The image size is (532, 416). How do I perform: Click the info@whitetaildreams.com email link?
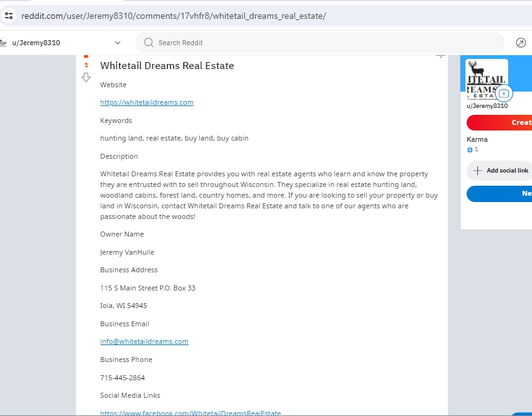pyautogui.click(x=144, y=341)
